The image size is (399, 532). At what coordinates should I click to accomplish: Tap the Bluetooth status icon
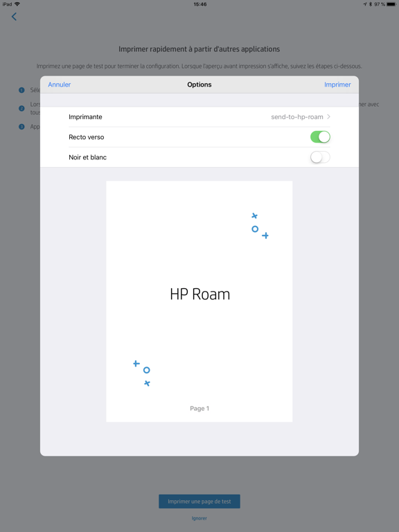click(371, 4)
